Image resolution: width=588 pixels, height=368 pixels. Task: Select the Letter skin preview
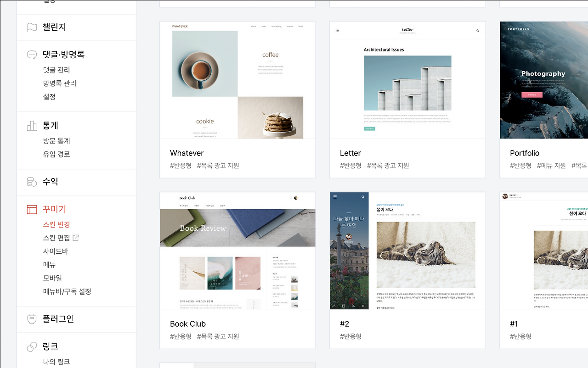point(407,80)
